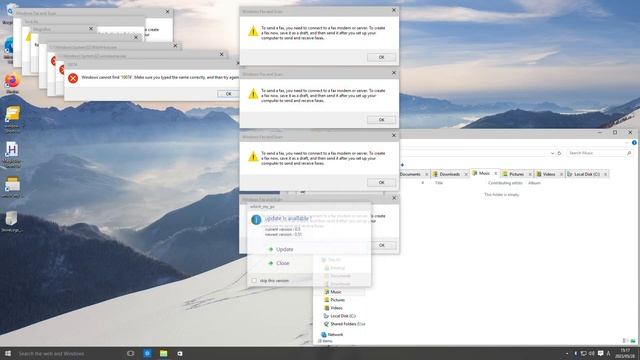Select the desktop icon with the letter H

[x=12, y=154]
